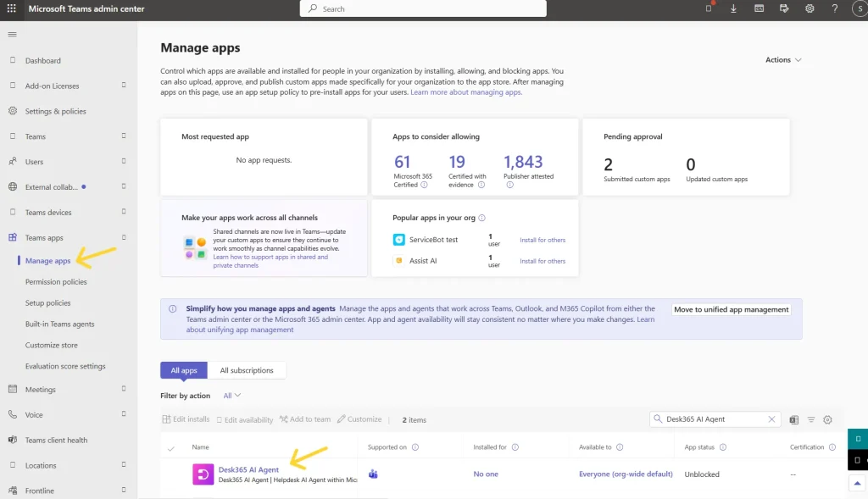Collapse the navigation with hamburger icon
This screenshot has height=499, width=868.
[x=12, y=34]
